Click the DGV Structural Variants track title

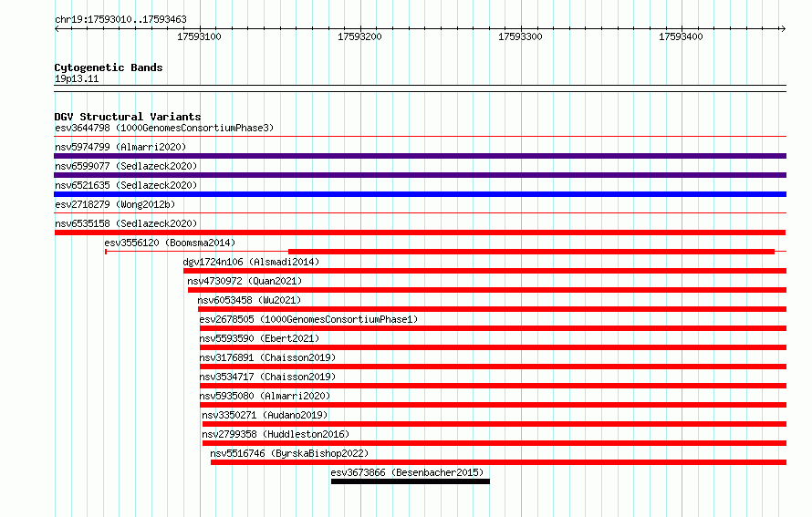click(x=128, y=117)
